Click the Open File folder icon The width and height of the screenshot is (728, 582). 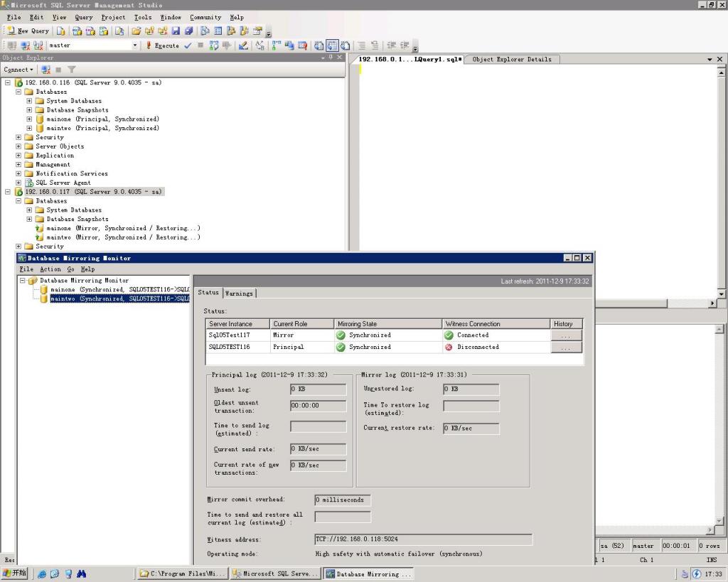point(136,31)
